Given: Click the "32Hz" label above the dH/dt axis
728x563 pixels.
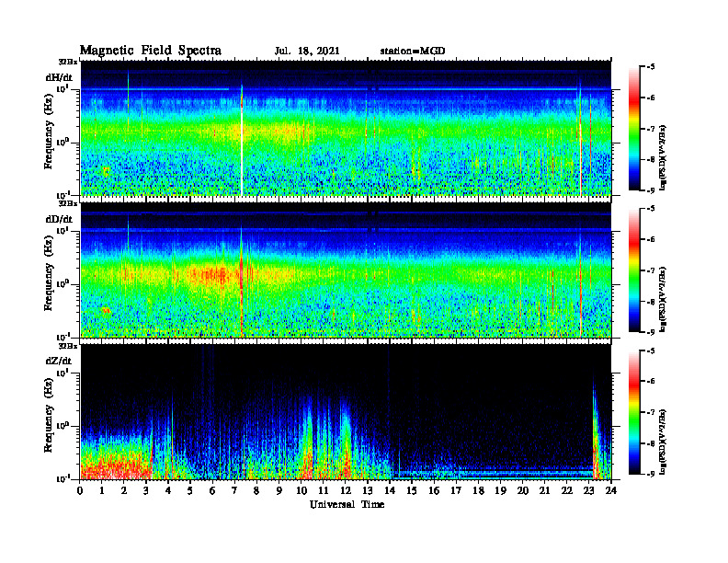Looking at the screenshot, I should [68, 62].
